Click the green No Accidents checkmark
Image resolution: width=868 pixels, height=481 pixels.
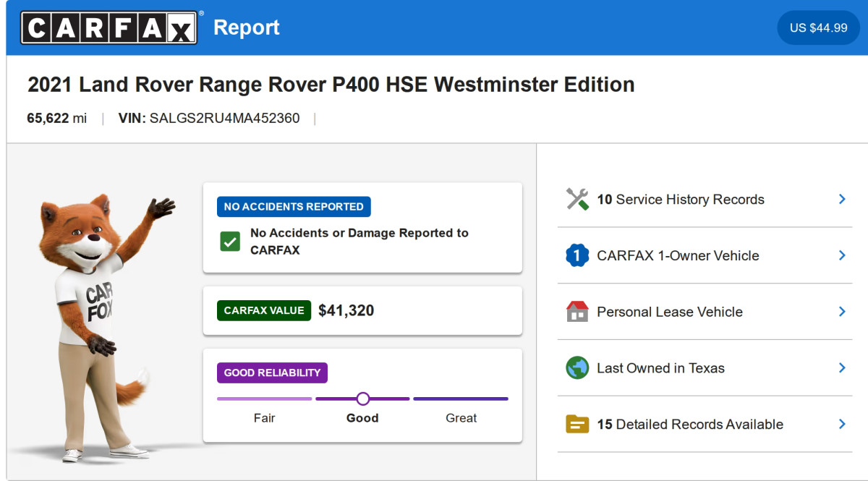pyautogui.click(x=230, y=242)
